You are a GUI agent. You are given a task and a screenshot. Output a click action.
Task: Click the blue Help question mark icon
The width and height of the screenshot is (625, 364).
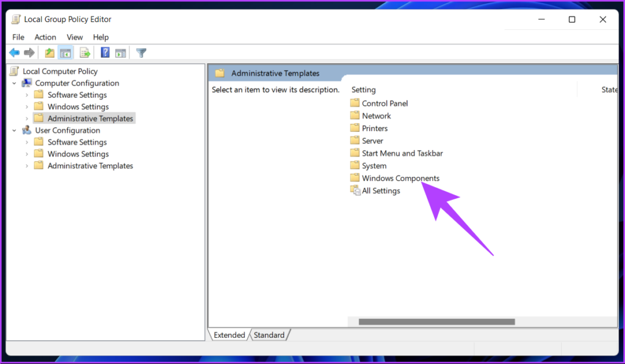click(105, 53)
